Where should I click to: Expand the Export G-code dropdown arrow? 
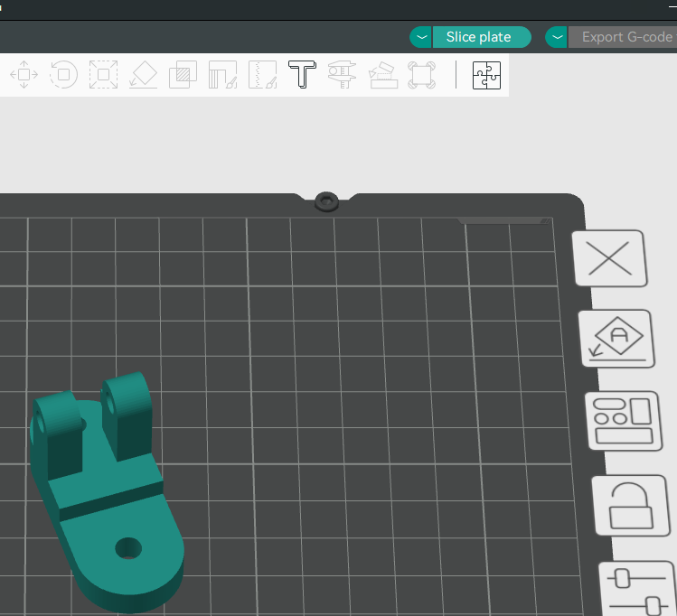(x=557, y=37)
